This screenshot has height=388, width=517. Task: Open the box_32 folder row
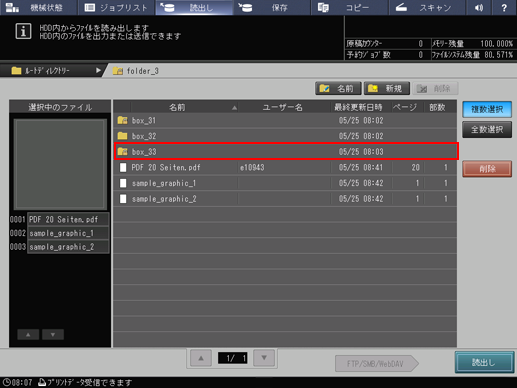pos(285,136)
